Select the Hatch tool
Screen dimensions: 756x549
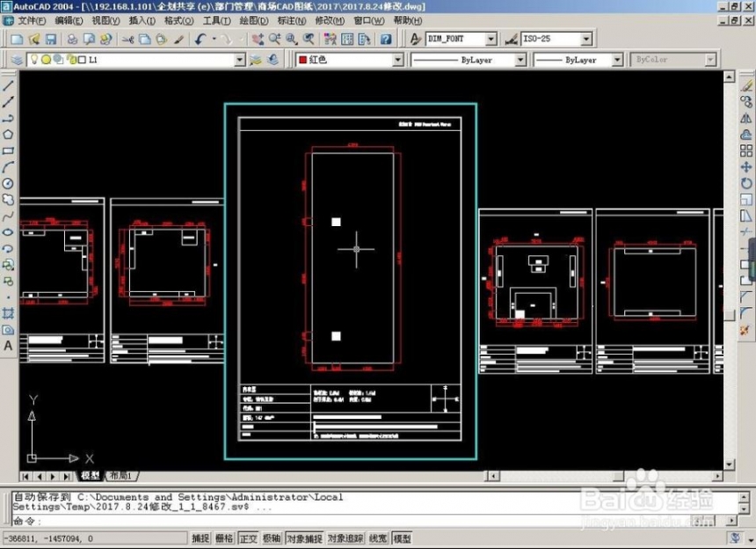point(8,313)
